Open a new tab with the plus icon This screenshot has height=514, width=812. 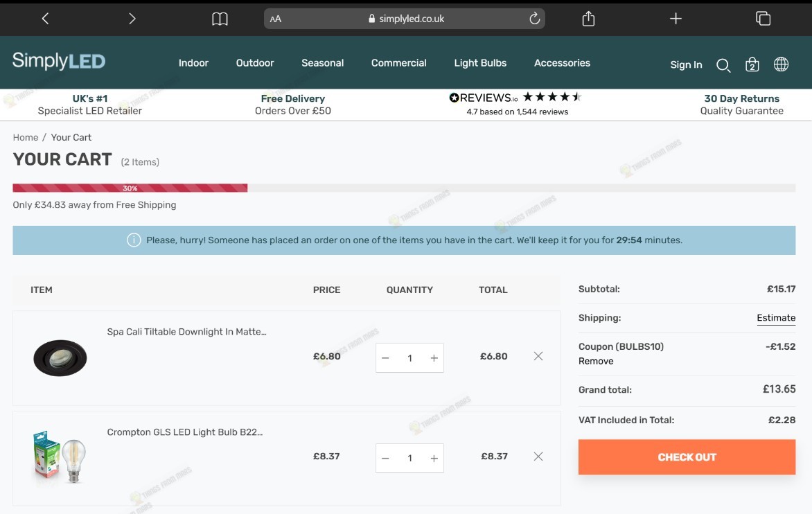tap(676, 19)
